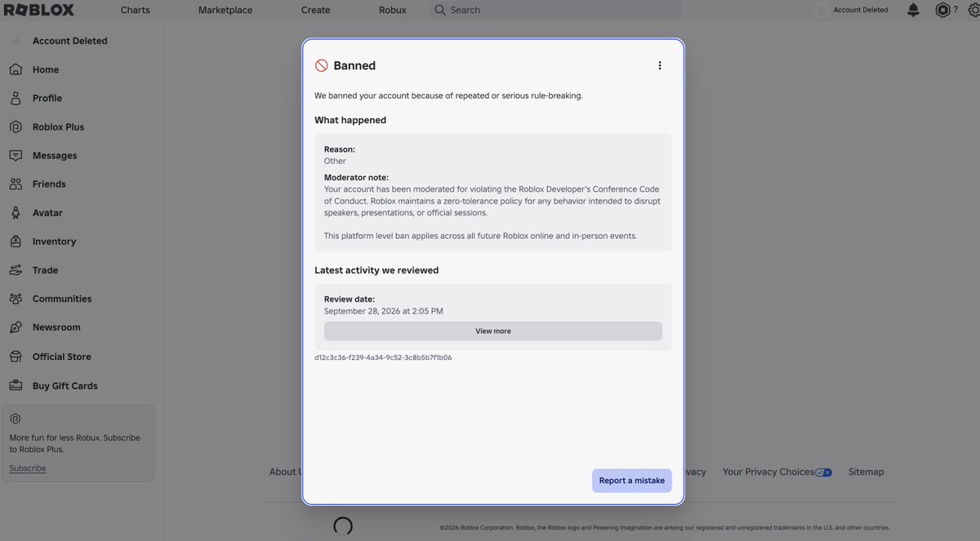Image resolution: width=980 pixels, height=541 pixels.
Task: Open the Robux tab
Action: (x=392, y=10)
